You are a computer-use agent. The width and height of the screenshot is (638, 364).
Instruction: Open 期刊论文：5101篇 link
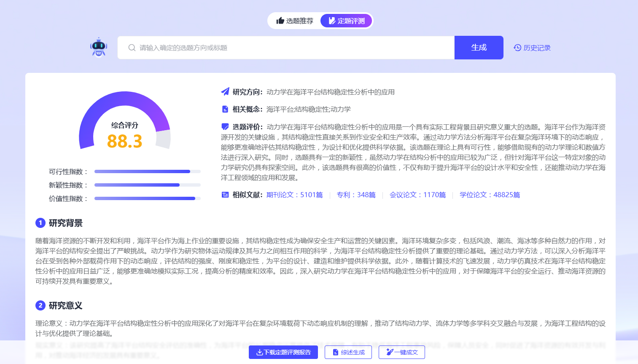pos(295,195)
